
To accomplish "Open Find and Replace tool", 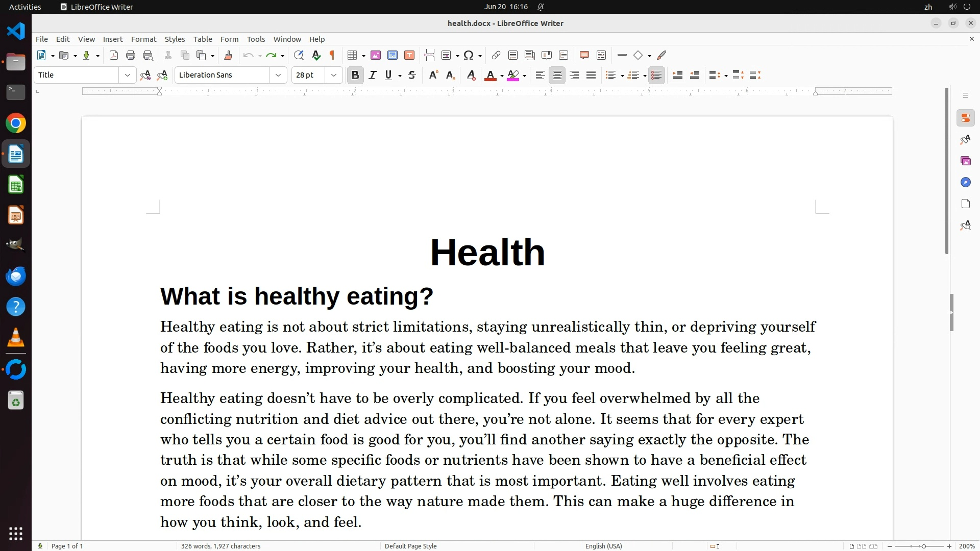I will coord(299,56).
